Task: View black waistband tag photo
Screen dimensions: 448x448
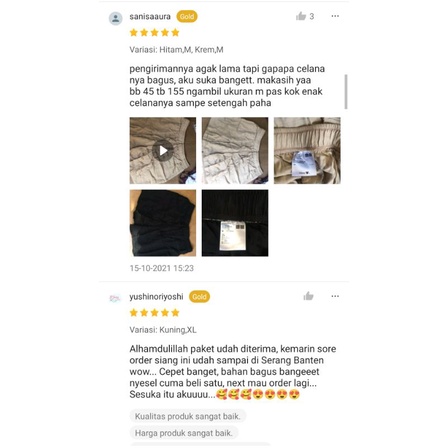Action: (x=235, y=223)
